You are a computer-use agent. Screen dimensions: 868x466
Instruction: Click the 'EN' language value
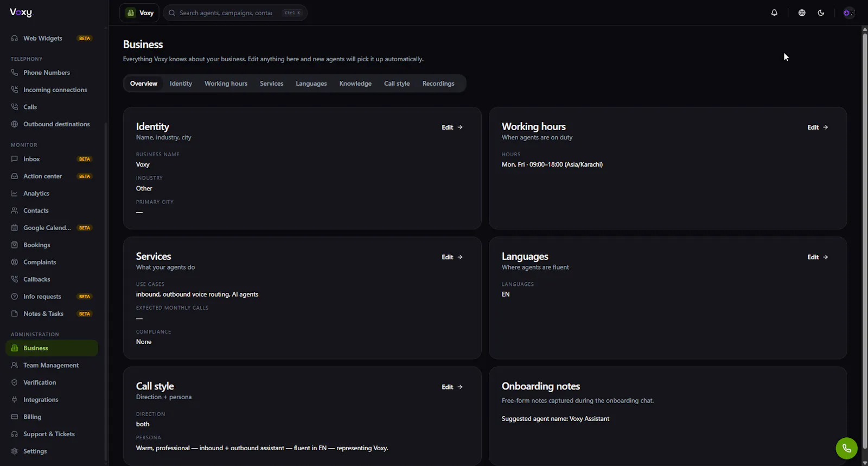pyautogui.click(x=506, y=295)
